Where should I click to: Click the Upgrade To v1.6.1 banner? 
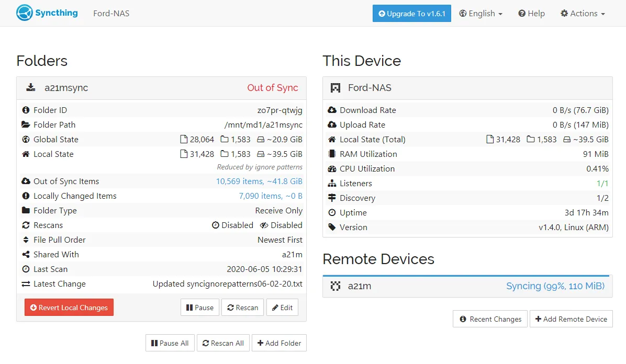point(412,13)
